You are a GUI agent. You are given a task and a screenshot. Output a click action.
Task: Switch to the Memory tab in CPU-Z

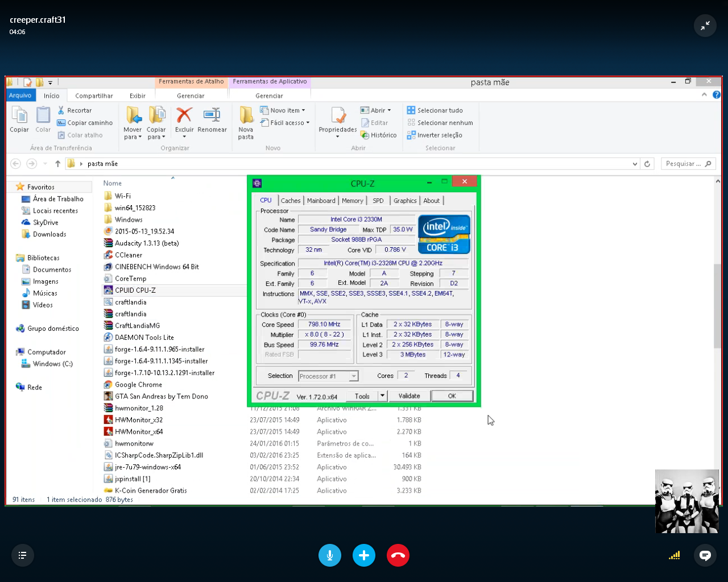353,201
